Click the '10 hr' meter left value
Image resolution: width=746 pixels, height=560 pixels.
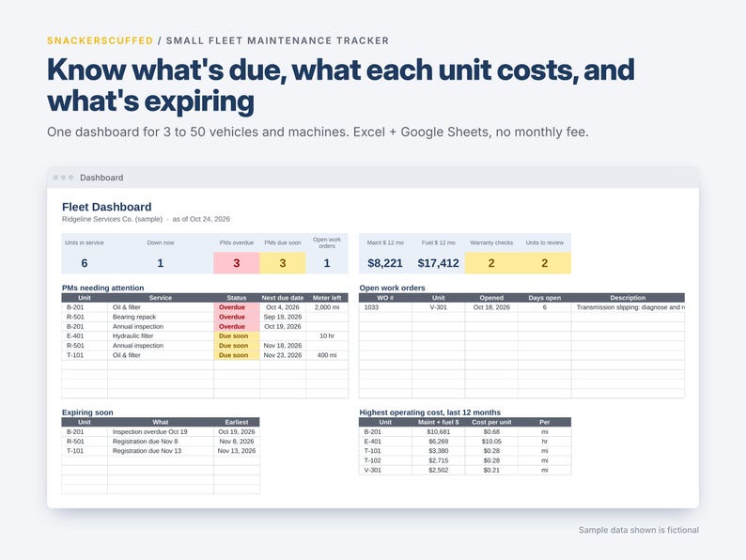(x=327, y=335)
